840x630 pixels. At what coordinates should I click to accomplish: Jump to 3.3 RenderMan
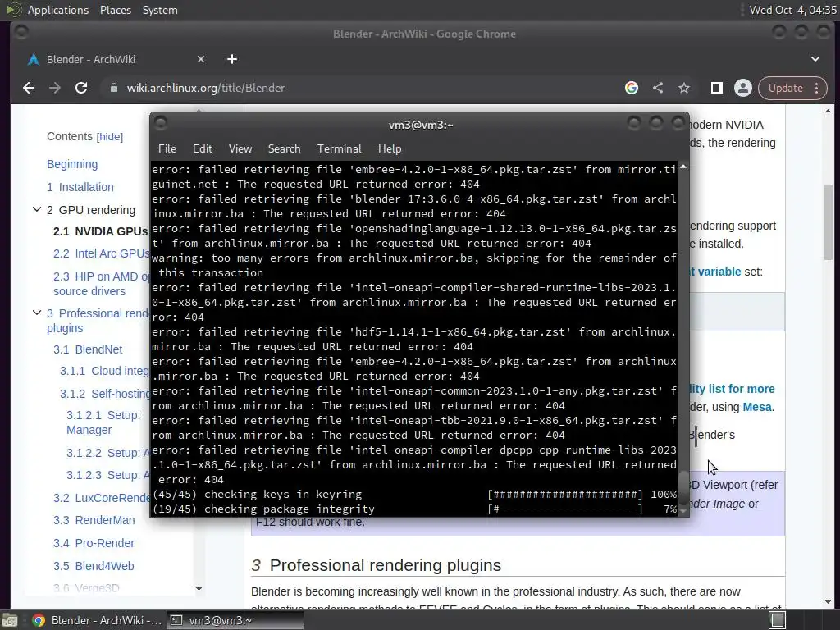94,520
